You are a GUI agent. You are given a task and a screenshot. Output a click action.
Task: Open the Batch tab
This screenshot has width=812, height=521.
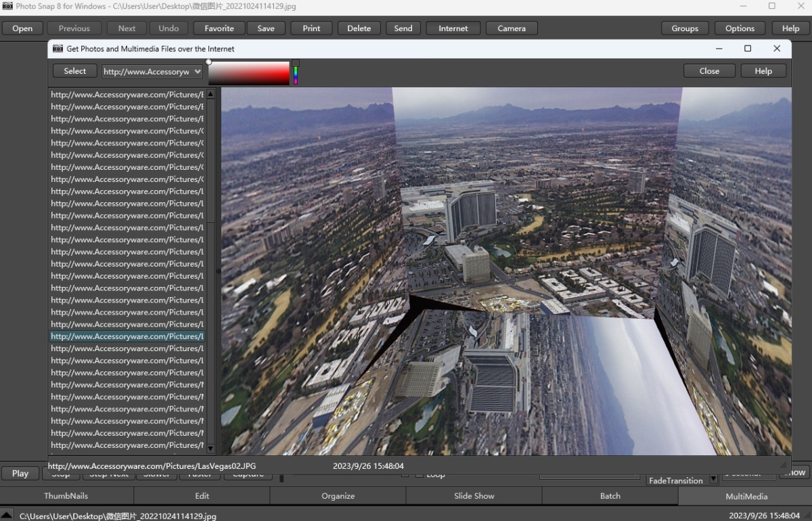point(610,496)
